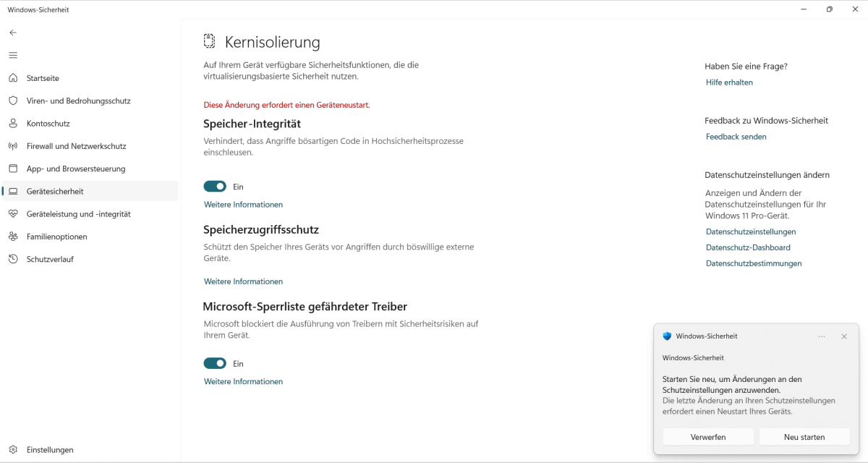The height and width of the screenshot is (463, 868).
Task: Minimize the Windows-Sicherheit window
Action: click(x=804, y=9)
